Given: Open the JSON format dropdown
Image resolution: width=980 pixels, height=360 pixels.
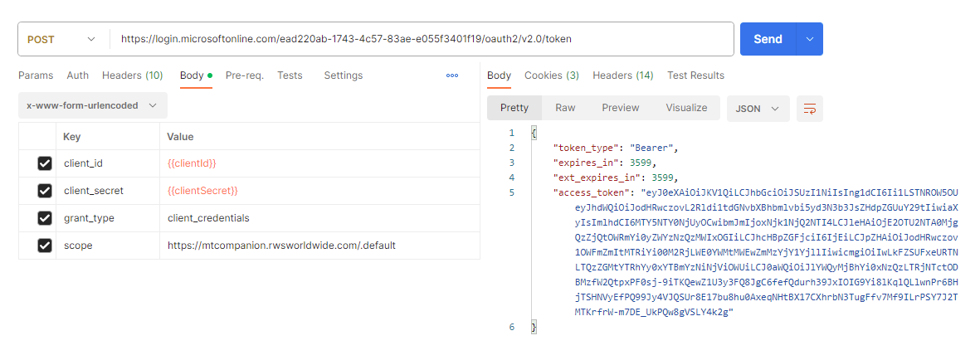Looking at the screenshot, I should (758, 108).
